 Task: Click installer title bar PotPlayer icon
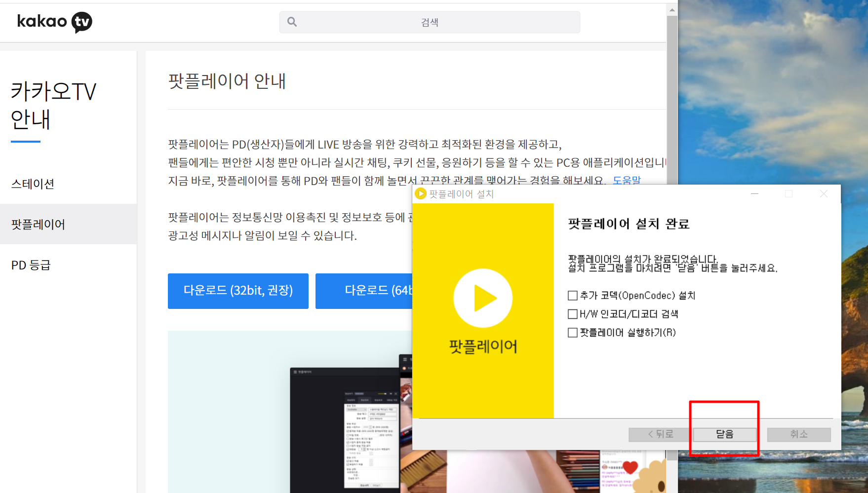[x=421, y=193]
